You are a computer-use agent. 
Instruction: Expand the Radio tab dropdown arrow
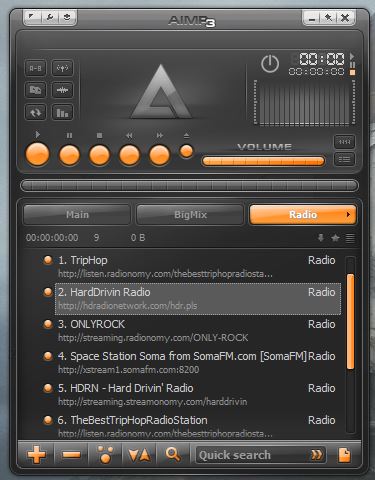[348, 214]
